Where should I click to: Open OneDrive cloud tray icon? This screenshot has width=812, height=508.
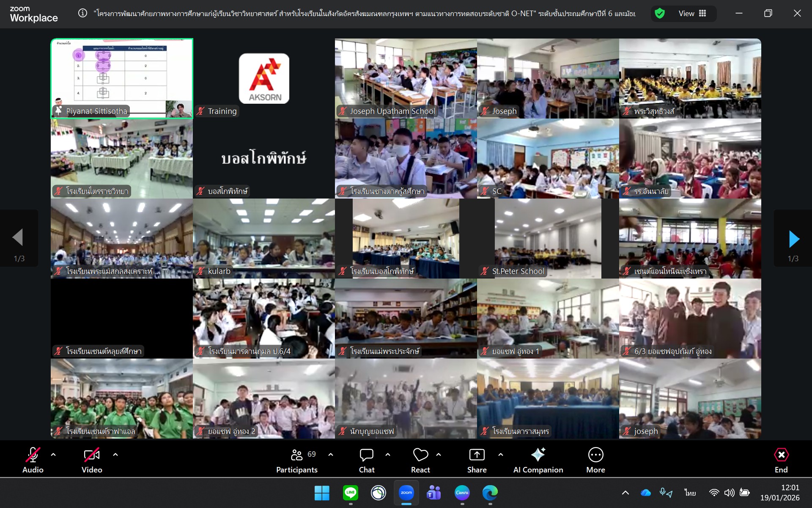point(646,493)
